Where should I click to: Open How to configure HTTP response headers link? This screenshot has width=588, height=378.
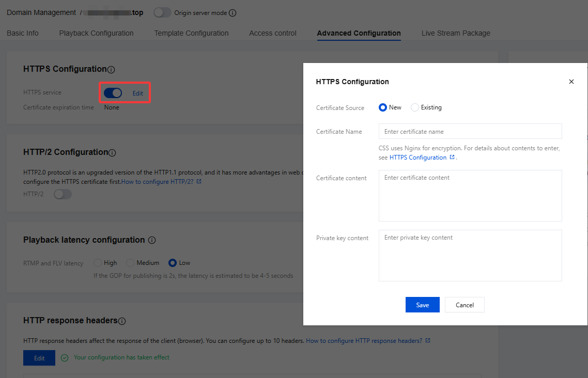(x=364, y=341)
